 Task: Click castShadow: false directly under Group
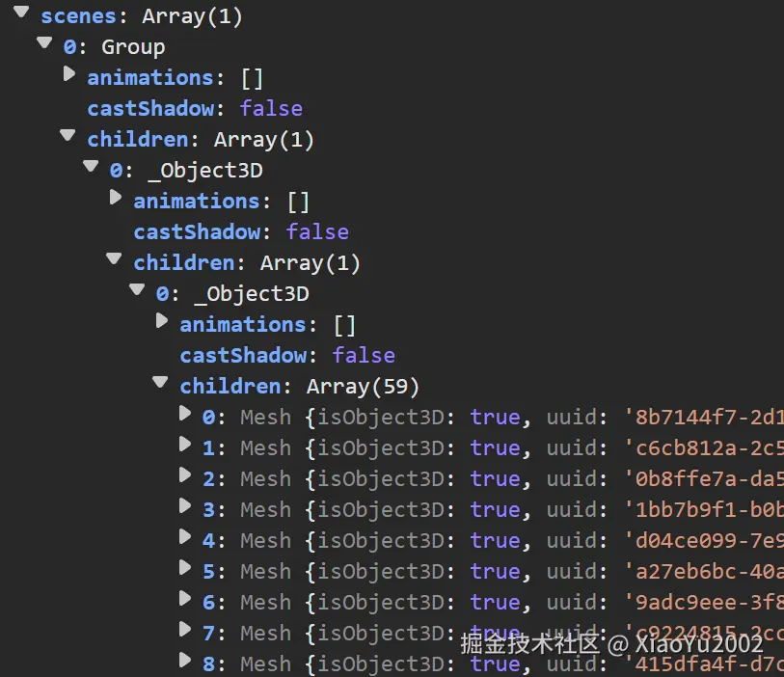[x=195, y=109]
